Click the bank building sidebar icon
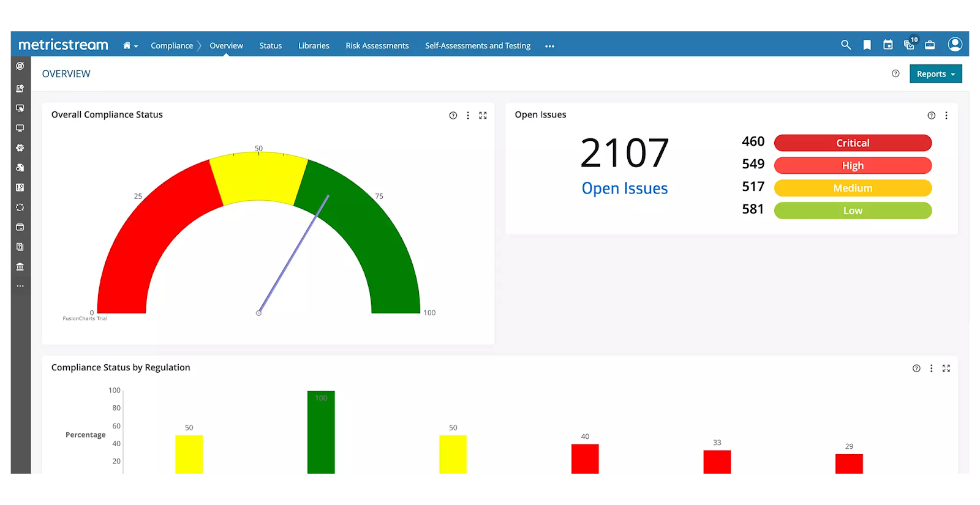 click(x=20, y=266)
